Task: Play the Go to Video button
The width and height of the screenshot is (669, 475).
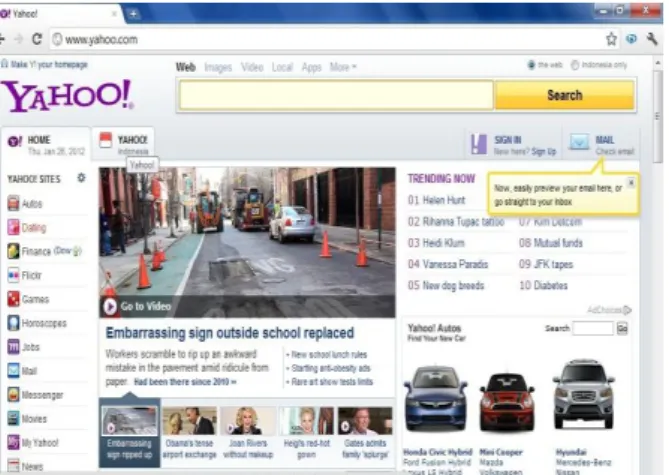Action: pyautogui.click(x=110, y=306)
